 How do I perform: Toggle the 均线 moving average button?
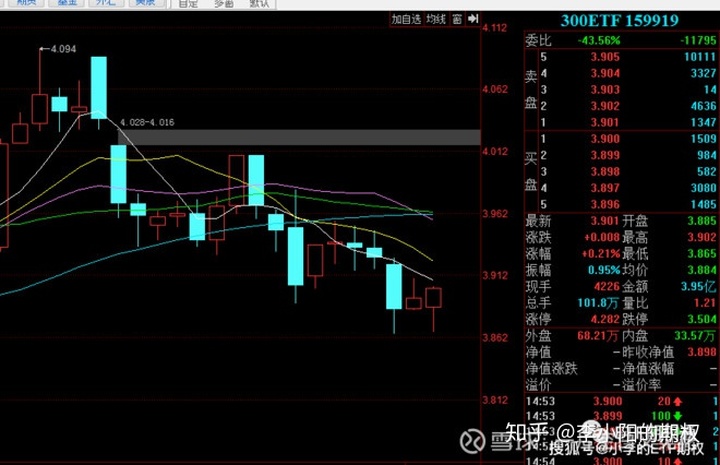(436, 19)
